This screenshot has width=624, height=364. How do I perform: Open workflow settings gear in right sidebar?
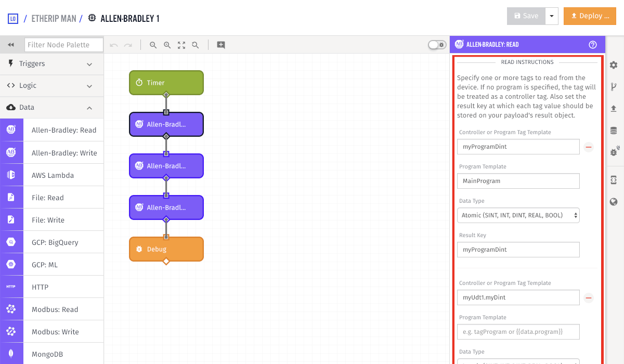click(614, 65)
